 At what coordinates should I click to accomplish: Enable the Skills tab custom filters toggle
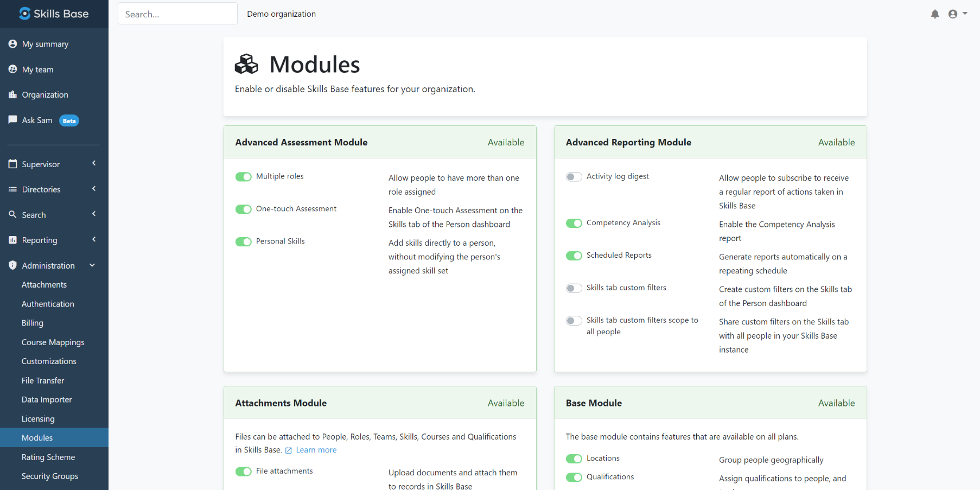[x=574, y=288]
